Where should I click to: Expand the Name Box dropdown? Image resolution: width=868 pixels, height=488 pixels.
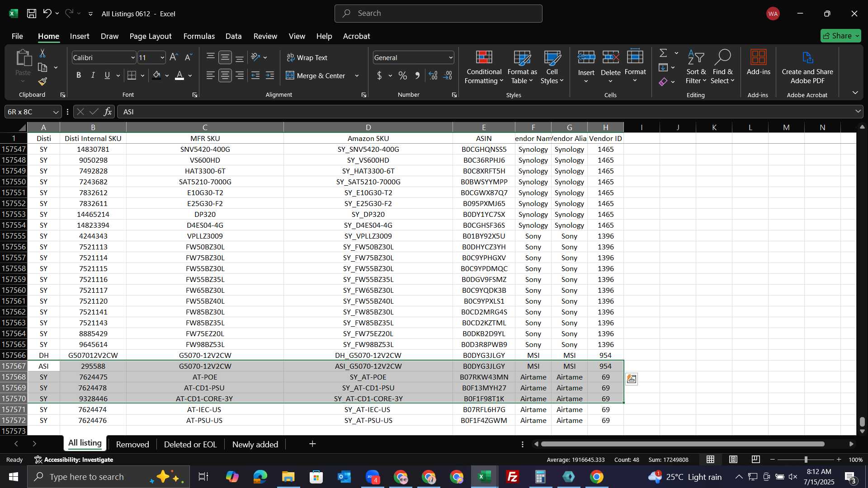pos(56,112)
